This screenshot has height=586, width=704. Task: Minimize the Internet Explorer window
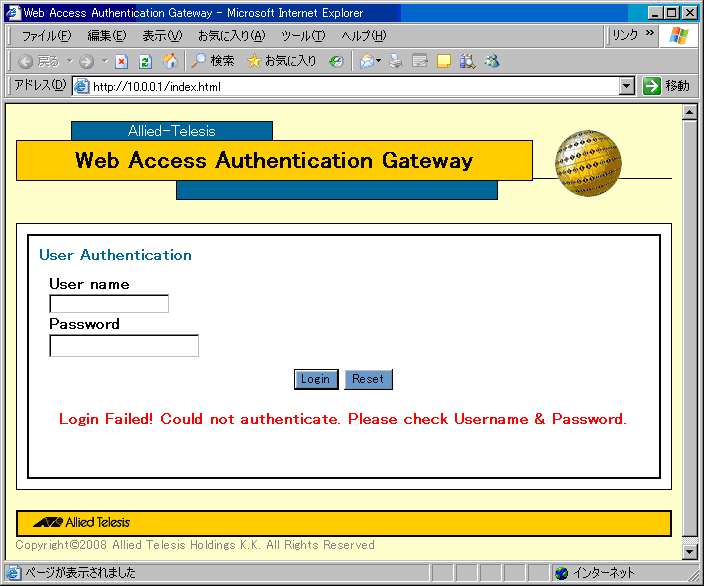pyautogui.click(x=655, y=13)
